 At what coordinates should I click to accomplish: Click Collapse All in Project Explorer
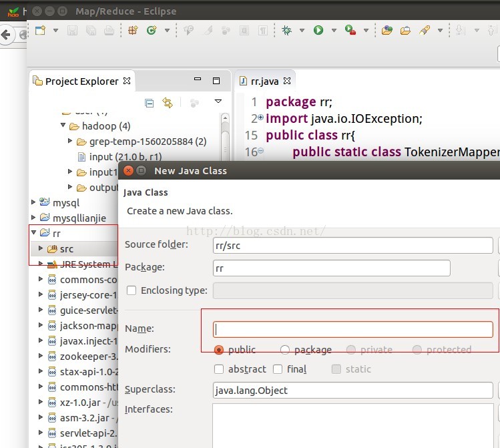(149, 103)
